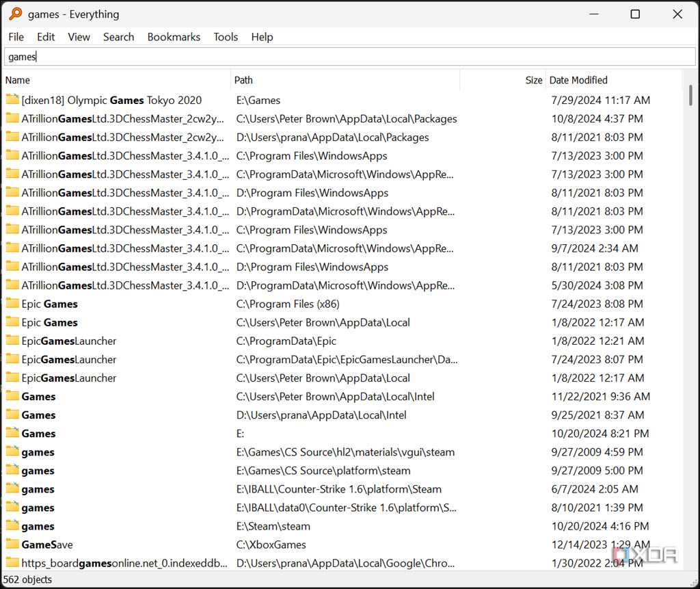Click date '10/20/2024 8:21 PM'

click(x=600, y=434)
